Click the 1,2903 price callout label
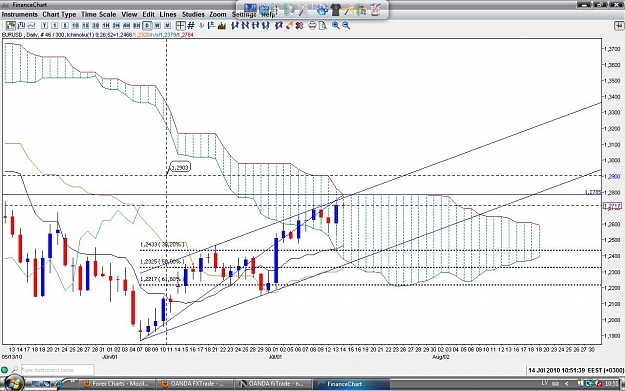625x391 pixels. [x=180, y=167]
